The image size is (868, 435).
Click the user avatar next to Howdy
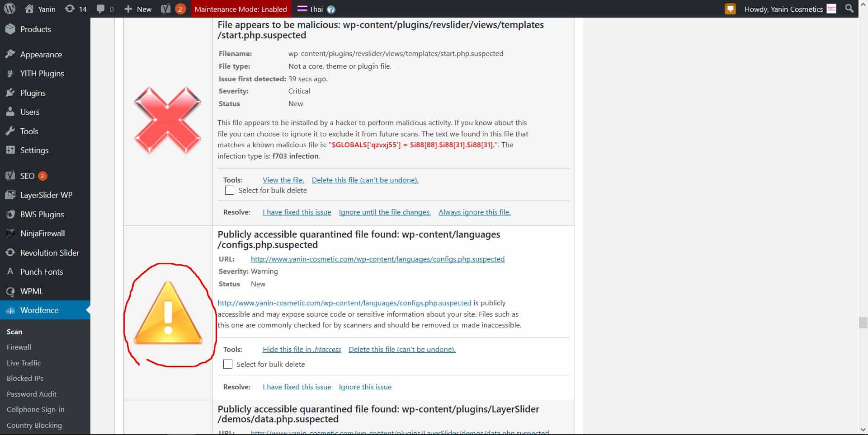(831, 9)
